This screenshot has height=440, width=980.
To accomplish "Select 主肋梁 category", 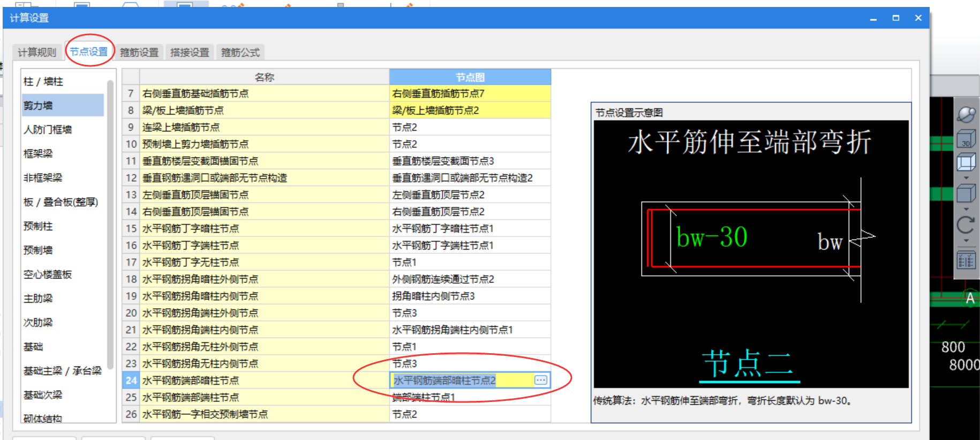I will [x=63, y=299].
